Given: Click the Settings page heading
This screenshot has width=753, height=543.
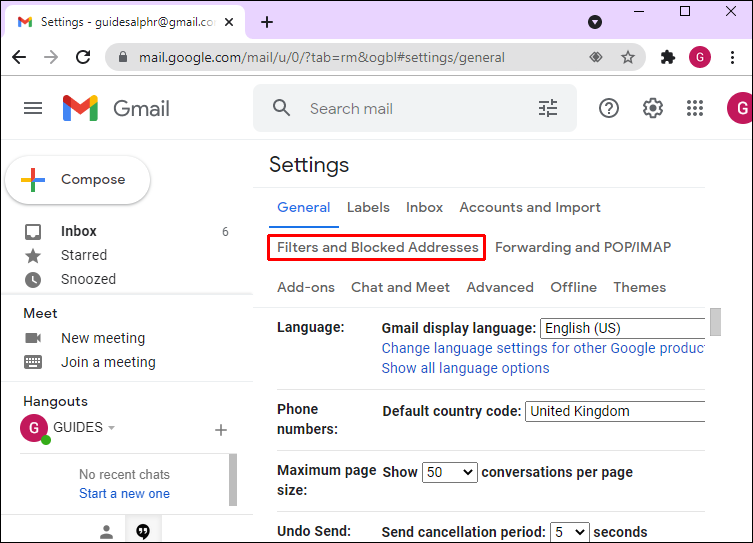Looking at the screenshot, I should tap(309, 165).
